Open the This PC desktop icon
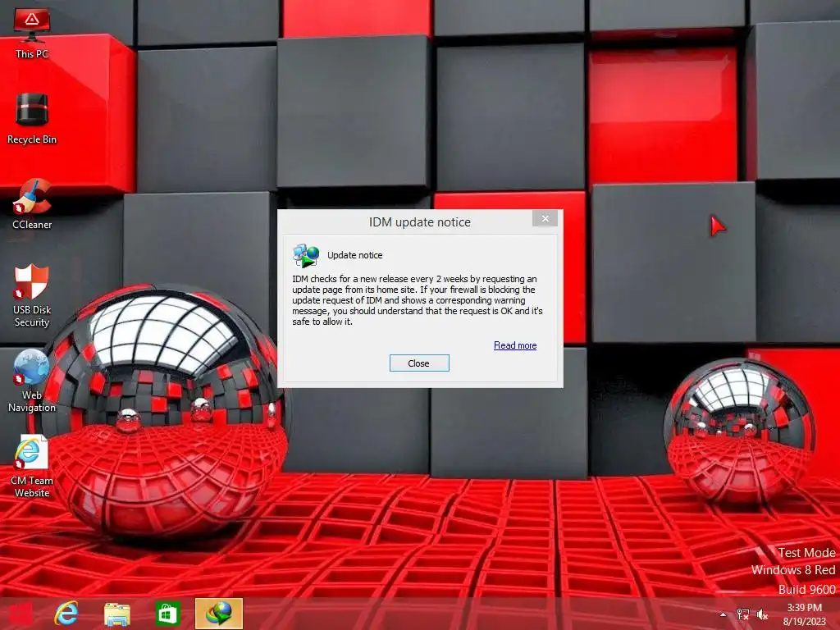 click(x=32, y=32)
